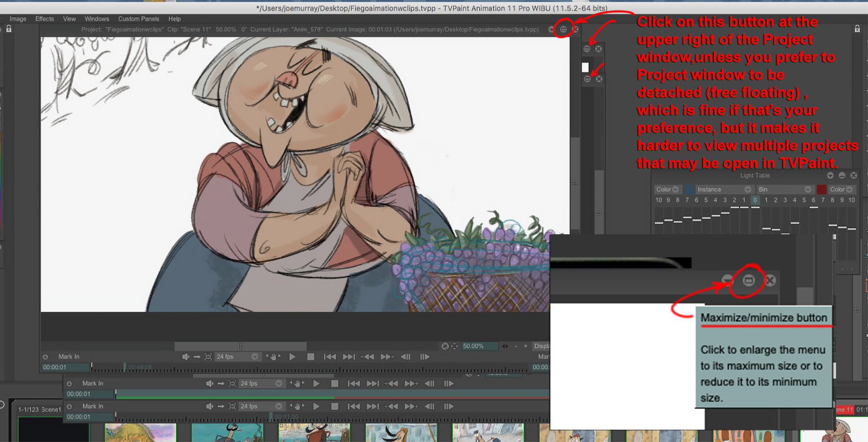Toggle the sound speaker icon under the canvas
Viewport: 868px width, 442px height.
pyautogui.click(x=185, y=357)
